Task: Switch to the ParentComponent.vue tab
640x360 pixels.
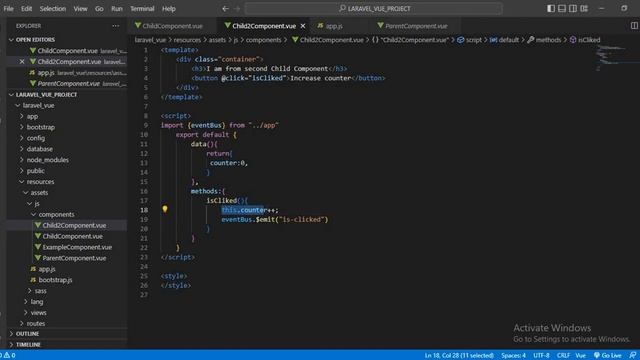Action: tap(416, 26)
